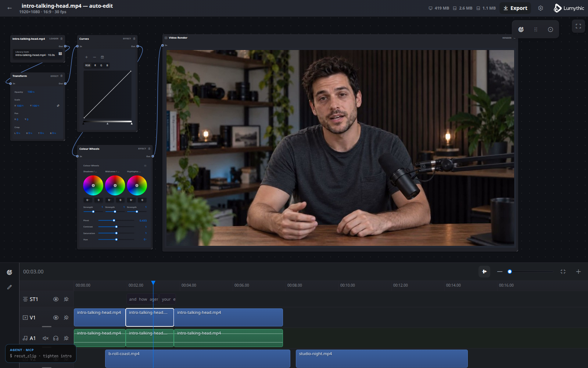The image size is (588, 368).
Task: Solo the A1 track with headphones icon
Action: pos(56,338)
